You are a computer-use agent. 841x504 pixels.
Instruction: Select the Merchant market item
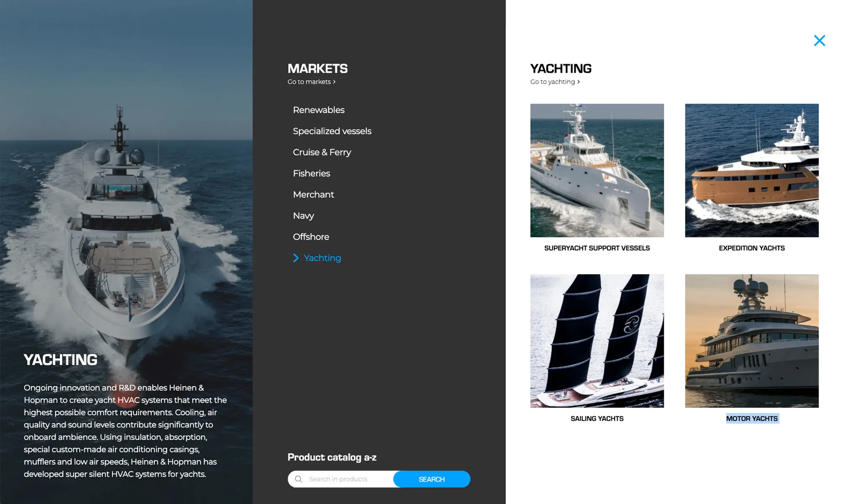point(313,195)
